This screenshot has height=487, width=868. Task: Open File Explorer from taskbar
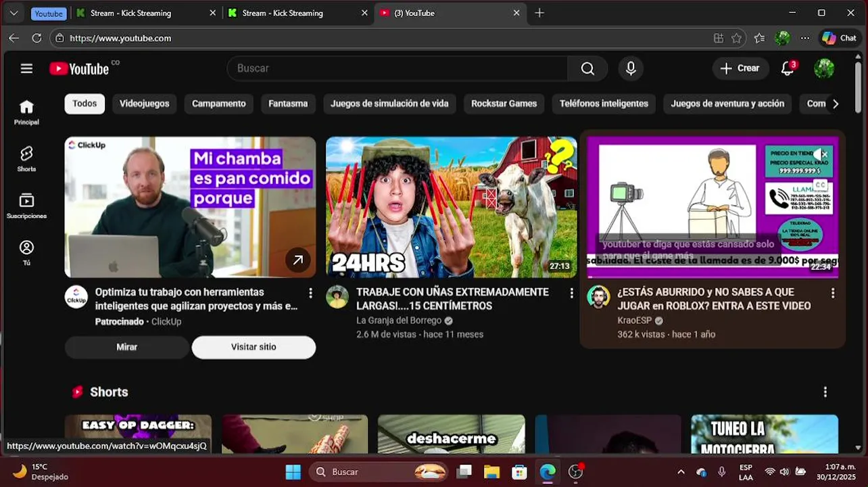coord(491,472)
